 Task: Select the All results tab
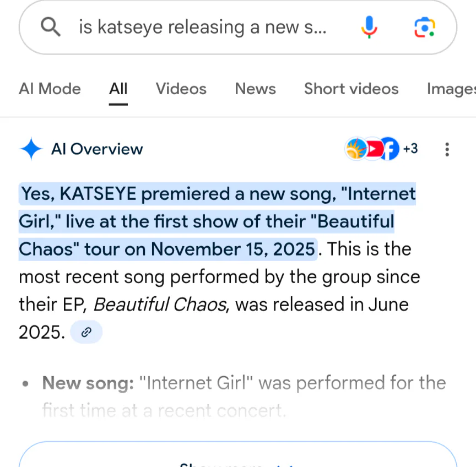click(x=118, y=89)
